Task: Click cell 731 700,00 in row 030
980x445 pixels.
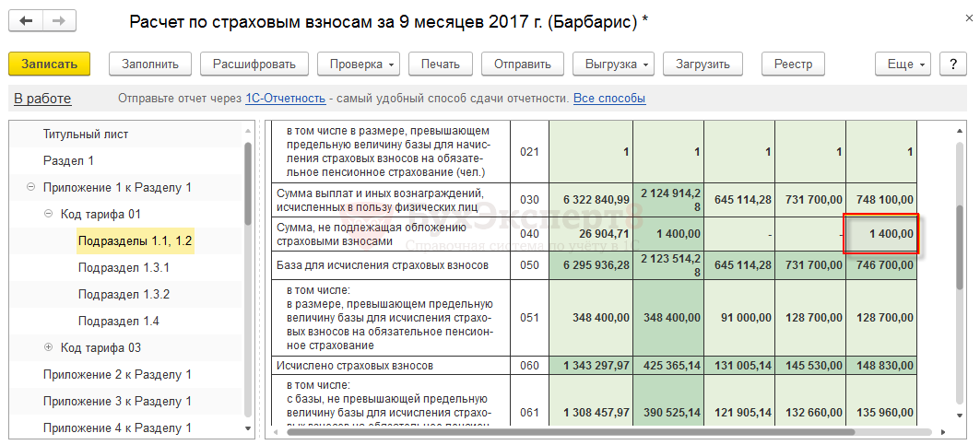Action: (x=810, y=199)
